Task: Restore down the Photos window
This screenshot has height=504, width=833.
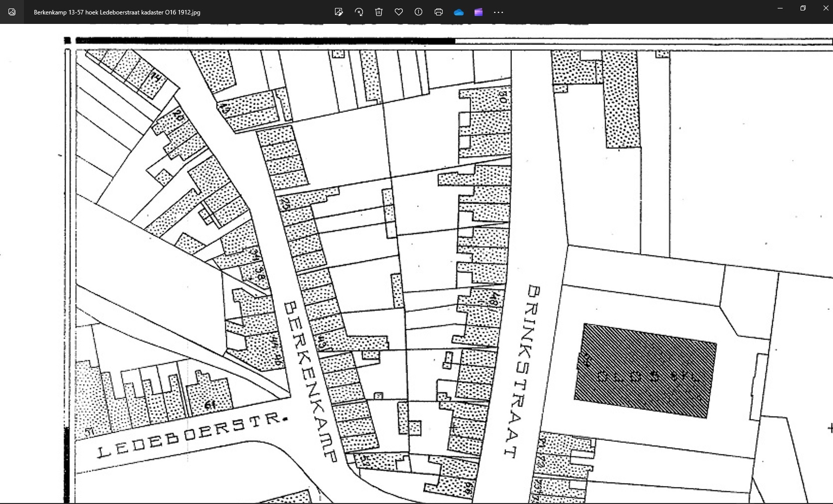Action: click(803, 8)
